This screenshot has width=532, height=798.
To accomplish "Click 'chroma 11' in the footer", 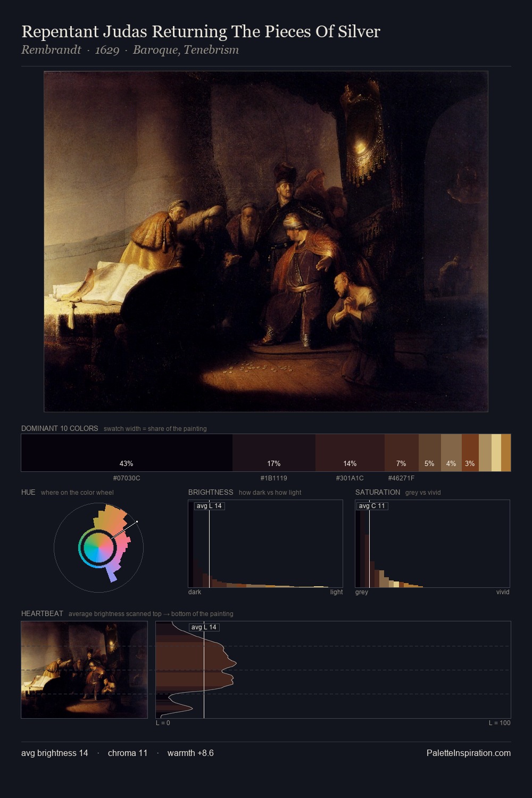I will click(x=128, y=753).
